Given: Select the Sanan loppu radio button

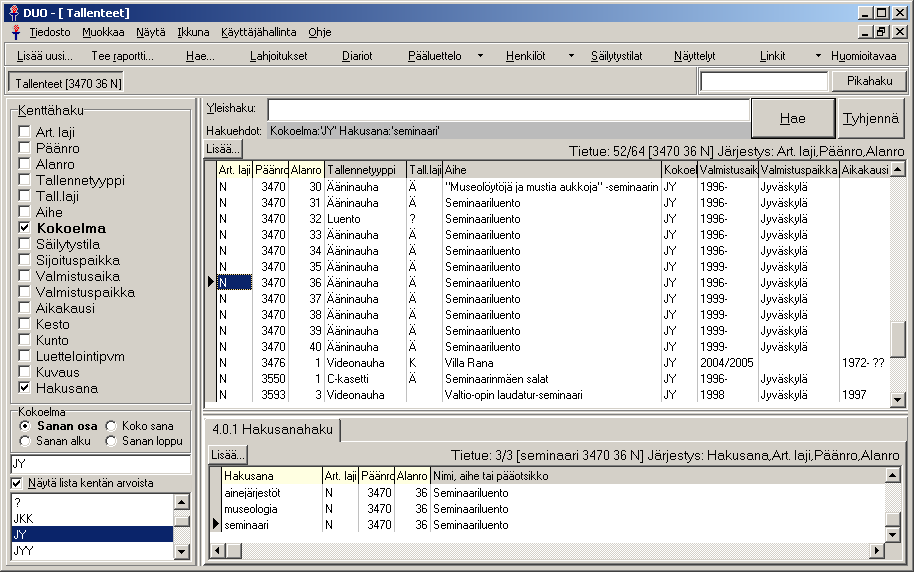Looking at the screenshot, I should (x=111, y=441).
